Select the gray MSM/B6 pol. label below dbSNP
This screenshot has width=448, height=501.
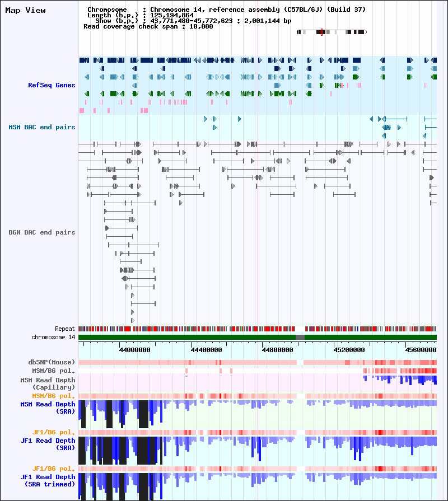pos(53,371)
